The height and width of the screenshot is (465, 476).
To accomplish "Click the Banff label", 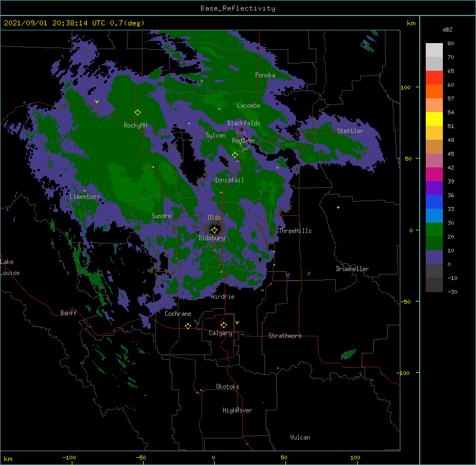I will pos(68,313).
